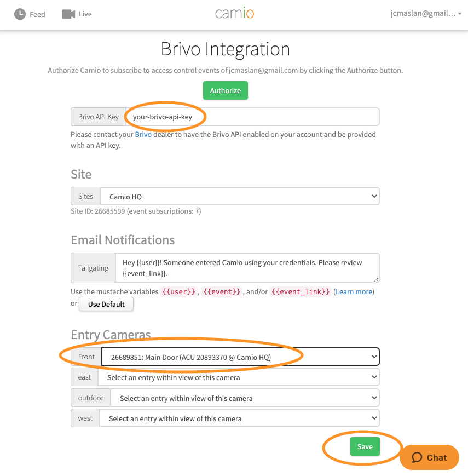Click the Brivo API Key input field
The image size is (468, 476).
(x=252, y=117)
